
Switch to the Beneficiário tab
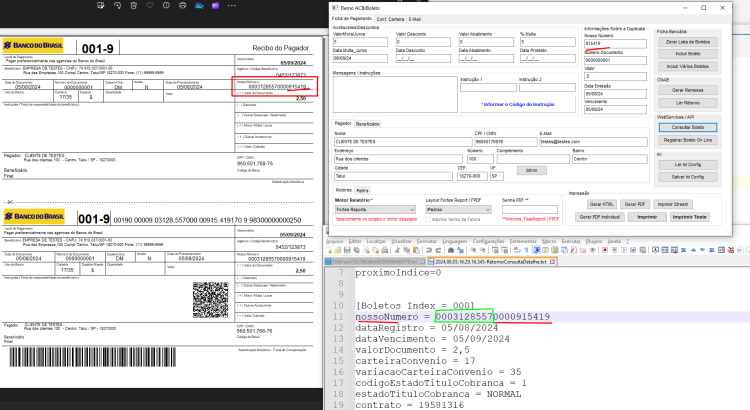367,124
